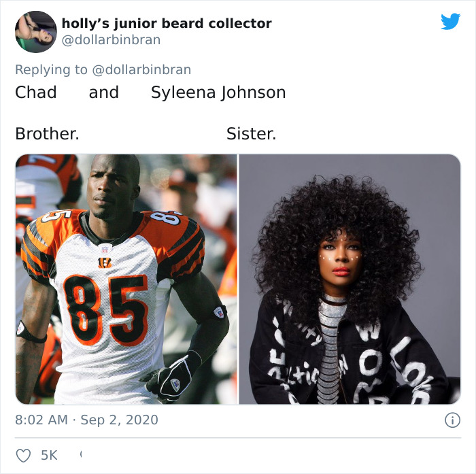Open the curly-haired woman photo on the right
Screen dimensions: 476x474
click(x=350, y=279)
